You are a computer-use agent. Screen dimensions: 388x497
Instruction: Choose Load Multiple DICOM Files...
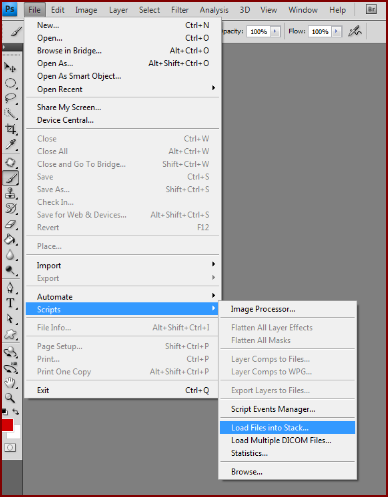[x=288, y=440]
